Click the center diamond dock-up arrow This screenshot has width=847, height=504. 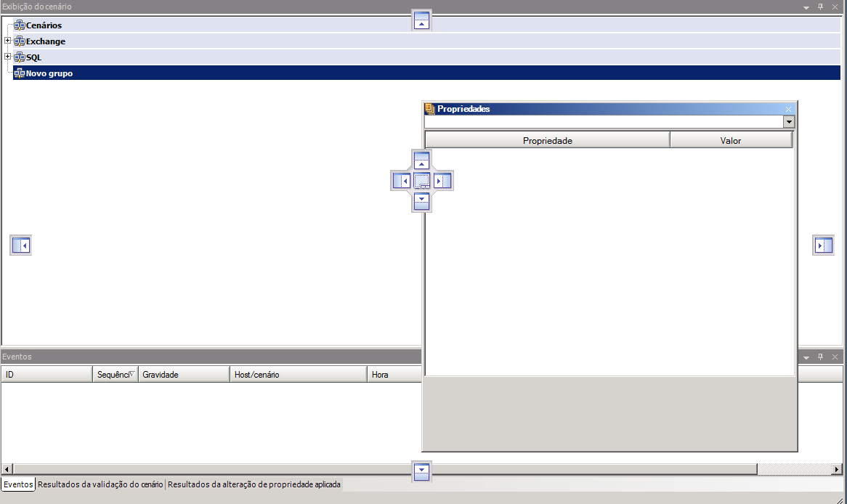pos(421,160)
